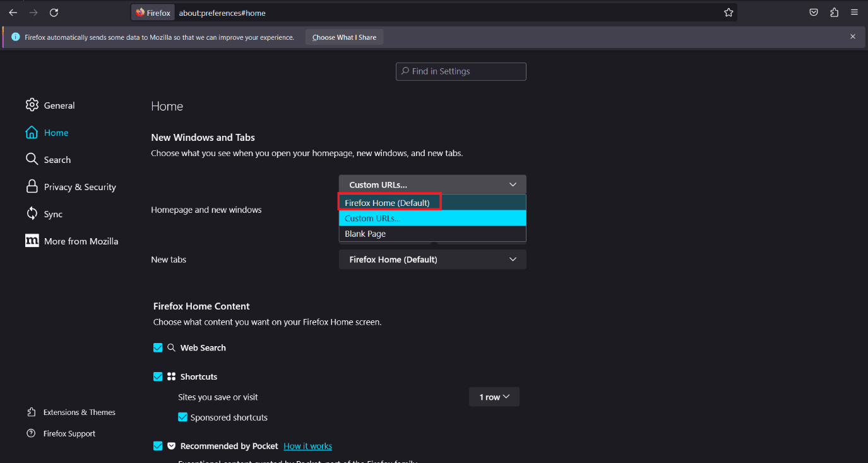The height and width of the screenshot is (463, 868).
Task: Bookmark this page with the star icon
Action: point(728,13)
